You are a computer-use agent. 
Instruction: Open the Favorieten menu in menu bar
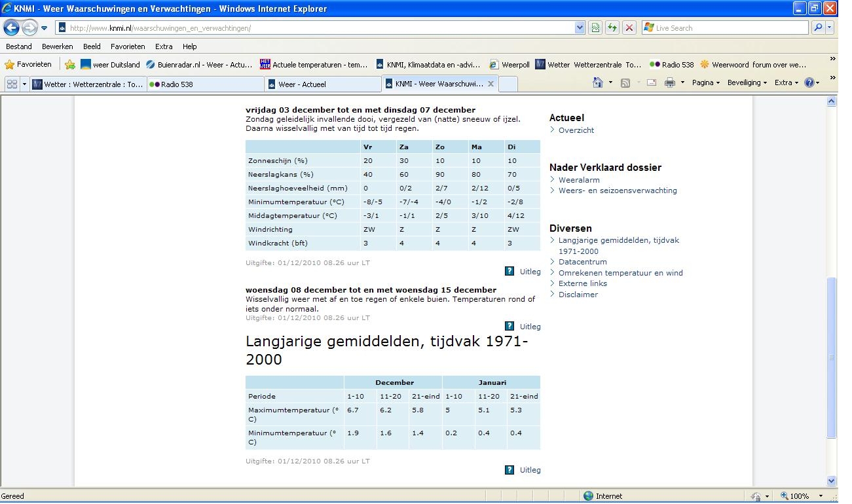[x=128, y=46]
